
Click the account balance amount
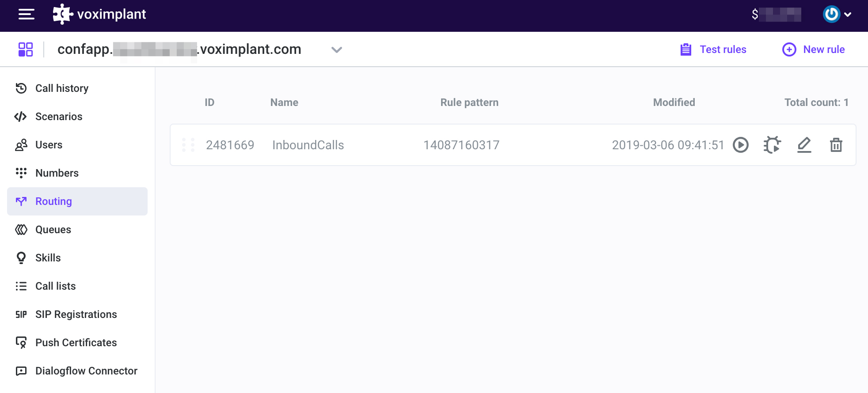(x=777, y=15)
